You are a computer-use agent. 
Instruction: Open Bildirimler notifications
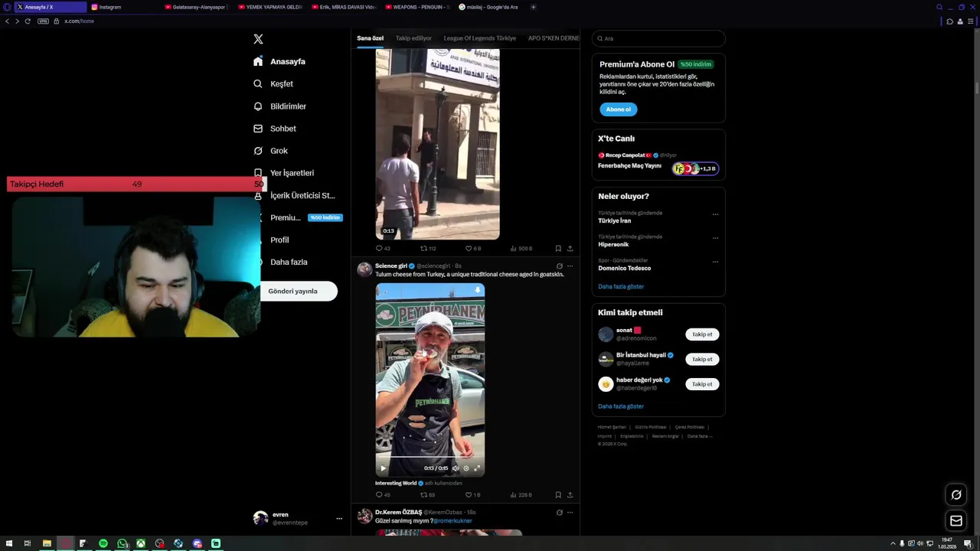coord(279,106)
